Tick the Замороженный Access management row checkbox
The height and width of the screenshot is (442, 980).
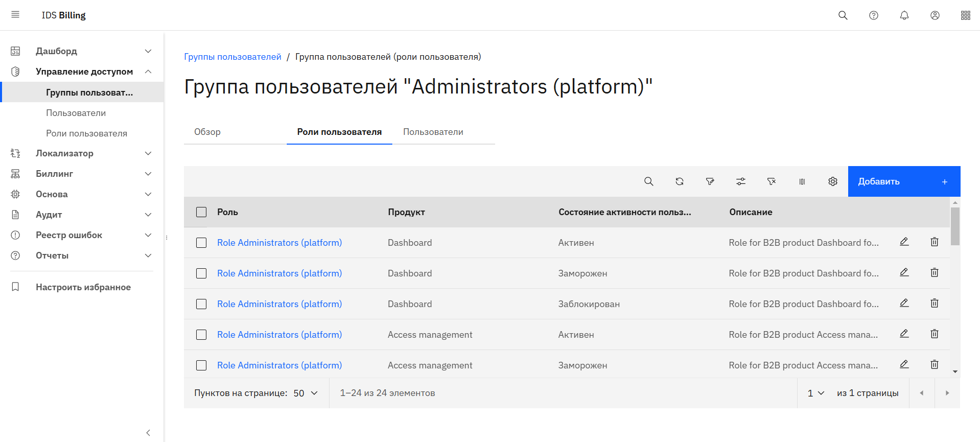pos(201,365)
